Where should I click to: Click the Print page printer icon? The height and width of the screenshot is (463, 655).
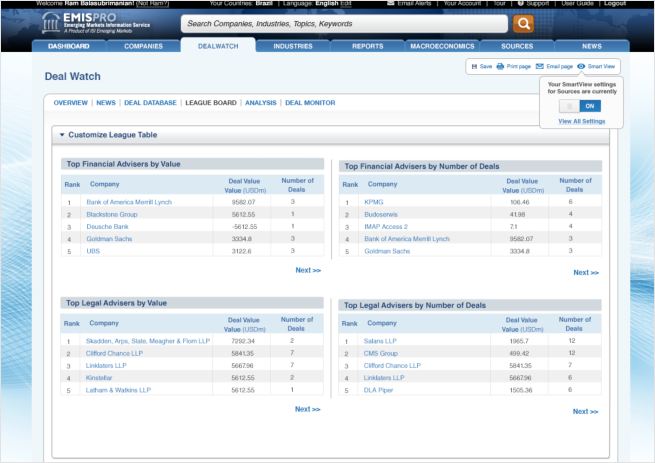point(500,66)
